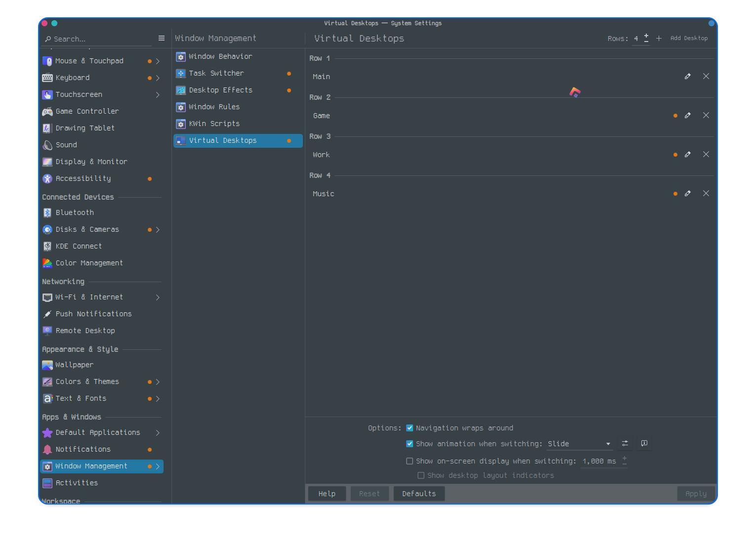Open Window Rules settings

[238, 107]
